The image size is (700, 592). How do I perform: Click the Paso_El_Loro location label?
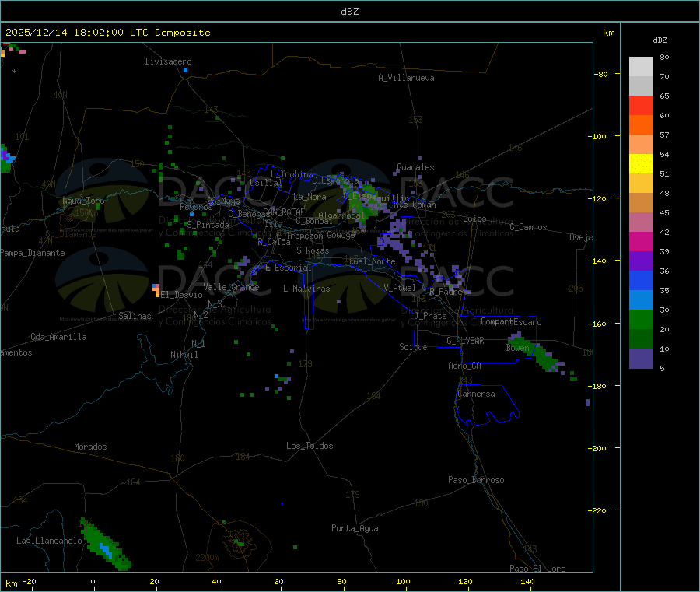coord(538,569)
